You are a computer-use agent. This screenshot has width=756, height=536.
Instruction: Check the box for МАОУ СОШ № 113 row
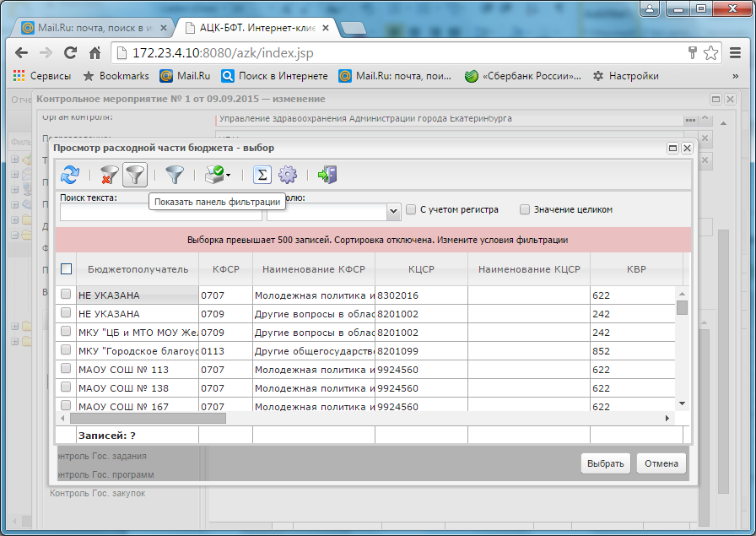point(66,369)
